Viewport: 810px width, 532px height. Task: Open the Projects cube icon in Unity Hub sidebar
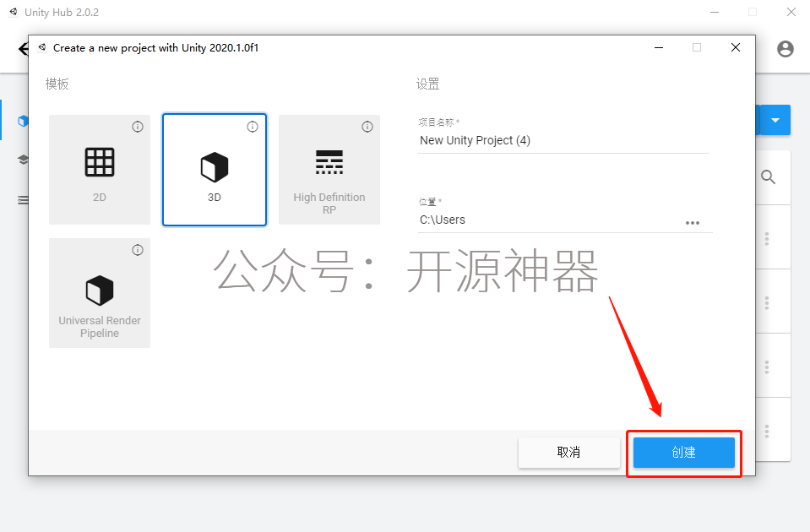pos(23,121)
